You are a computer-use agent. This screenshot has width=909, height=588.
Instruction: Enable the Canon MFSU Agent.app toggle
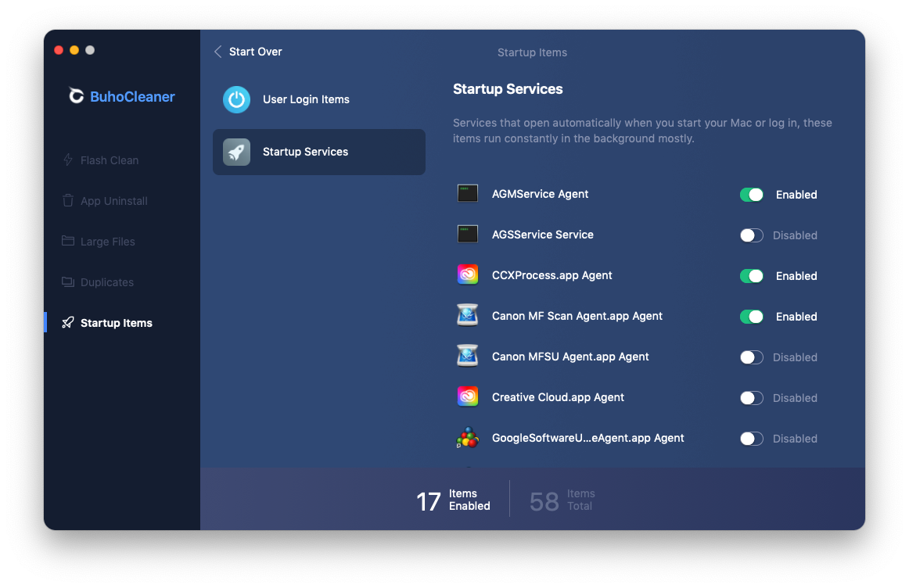[751, 357]
